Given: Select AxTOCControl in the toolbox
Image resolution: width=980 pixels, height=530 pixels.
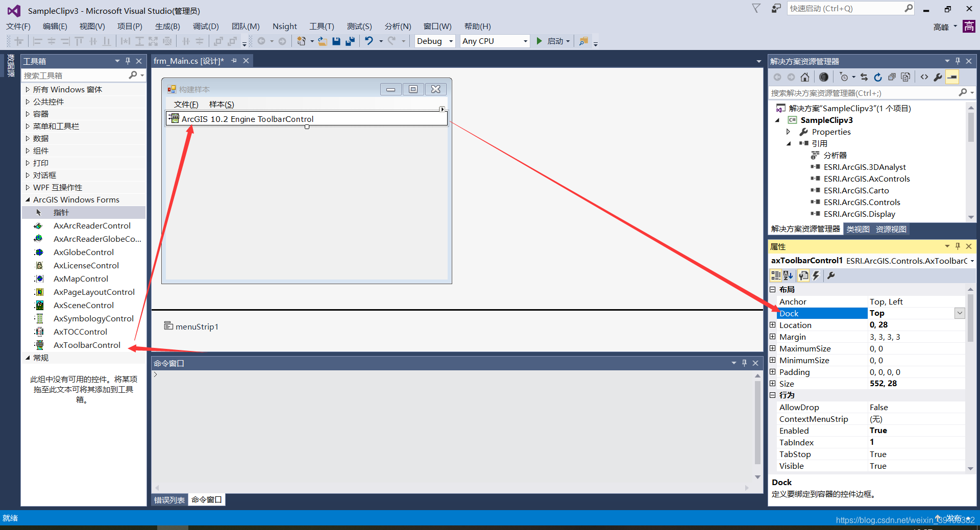Looking at the screenshot, I should coord(80,332).
